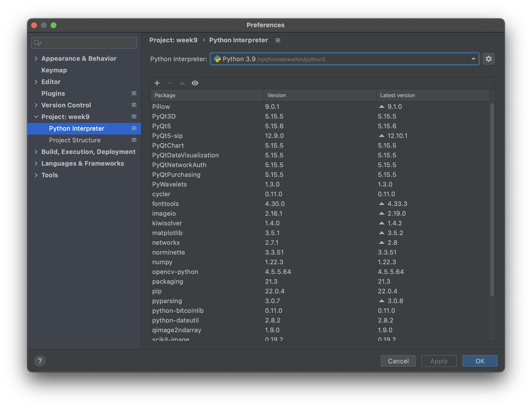Viewport: 532px width, 408px height.
Task: Select Python Interpreter in the sidebar
Action: (x=84, y=128)
